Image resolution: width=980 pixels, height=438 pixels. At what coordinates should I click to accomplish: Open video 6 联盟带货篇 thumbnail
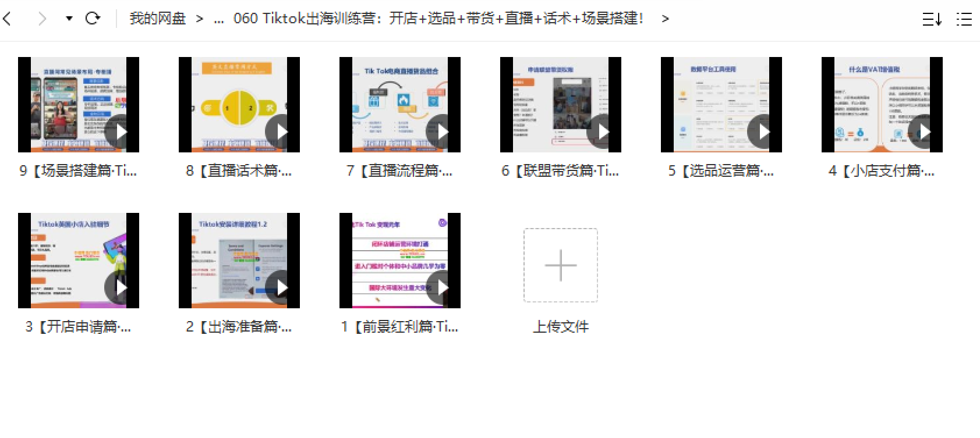pyautogui.click(x=561, y=105)
